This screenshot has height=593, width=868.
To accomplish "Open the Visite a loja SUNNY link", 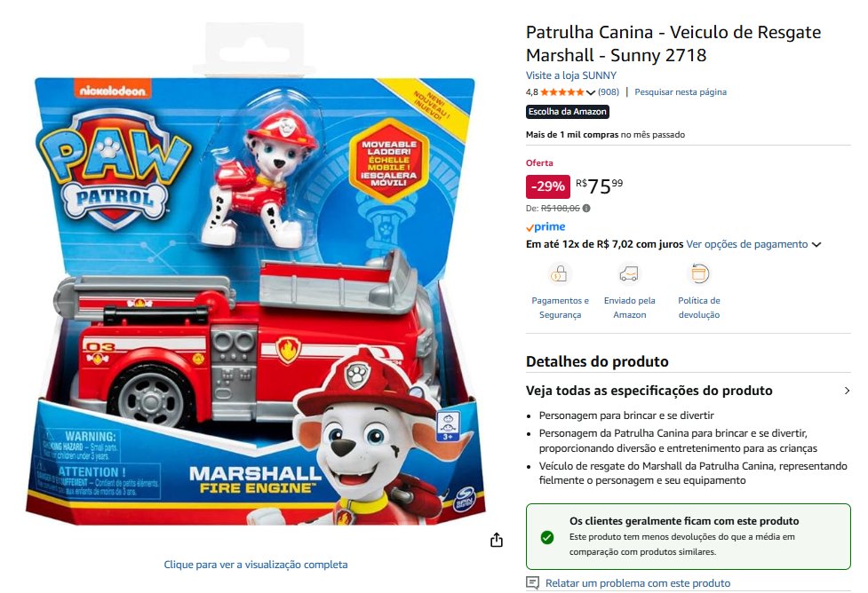I will (570, 75).
